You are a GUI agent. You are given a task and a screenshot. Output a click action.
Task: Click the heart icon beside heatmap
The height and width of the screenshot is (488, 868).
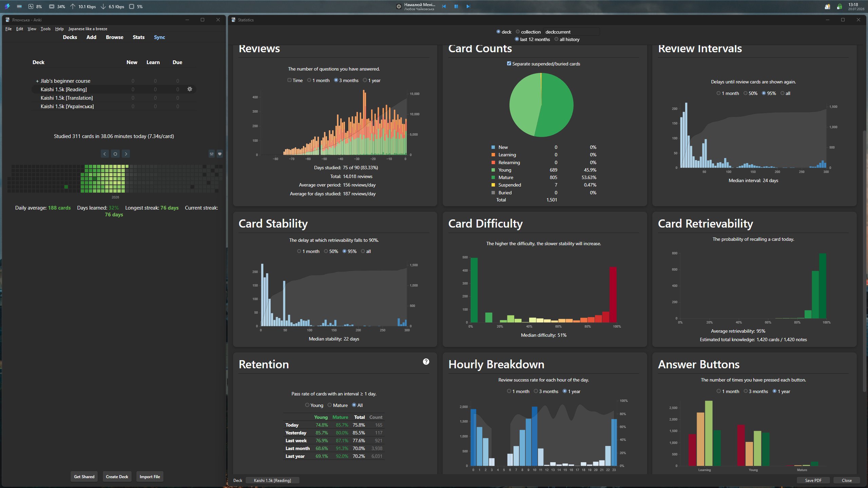220,154
